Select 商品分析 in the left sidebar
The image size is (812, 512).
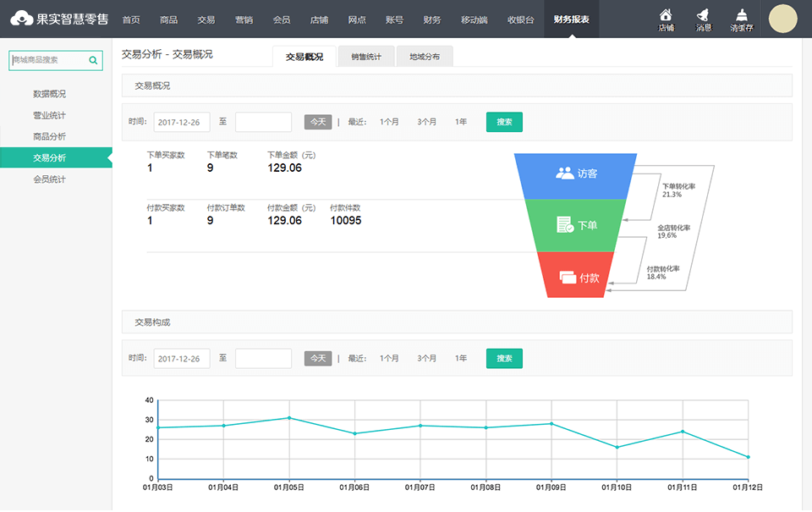49,136
